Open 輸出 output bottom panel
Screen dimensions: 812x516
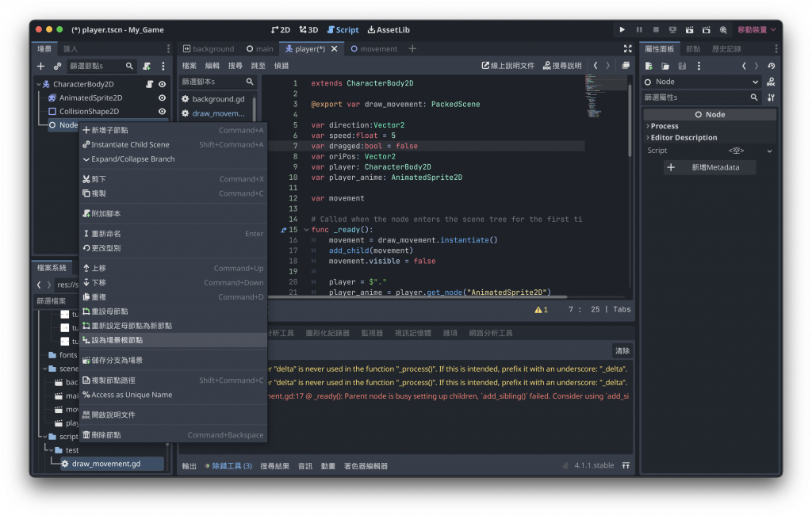(189, 466)
